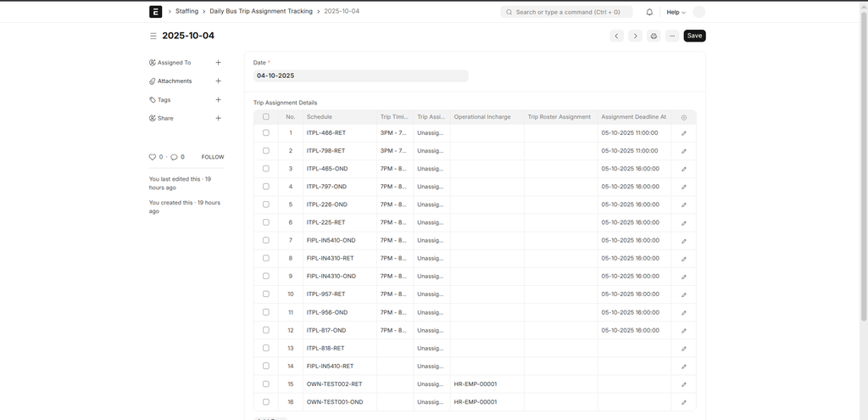Add an attachment with plus icon
This screenshot has height=420, width=868.
point(218,81)
